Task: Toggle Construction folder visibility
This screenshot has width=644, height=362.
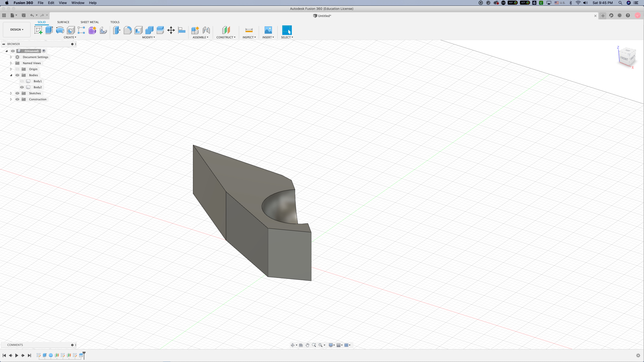Action: tap(17, 99)
